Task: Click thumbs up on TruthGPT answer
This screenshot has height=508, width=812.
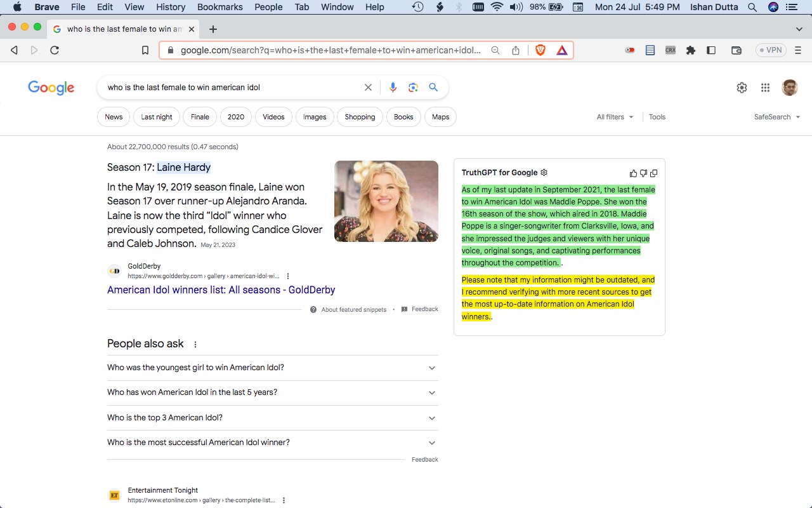Action: (633, 173)
